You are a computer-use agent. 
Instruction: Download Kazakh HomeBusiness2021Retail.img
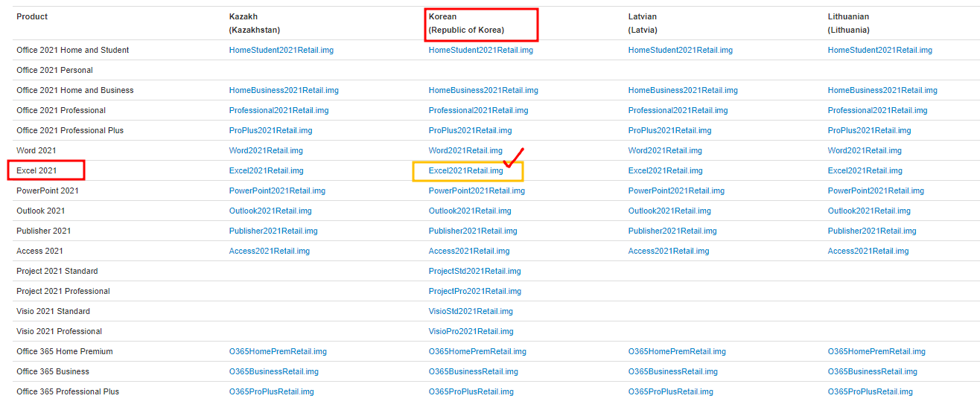point(284,90)
